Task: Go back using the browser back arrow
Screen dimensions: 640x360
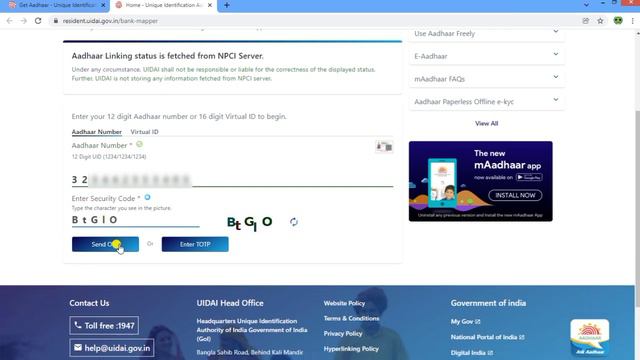Action: point(9,21)
